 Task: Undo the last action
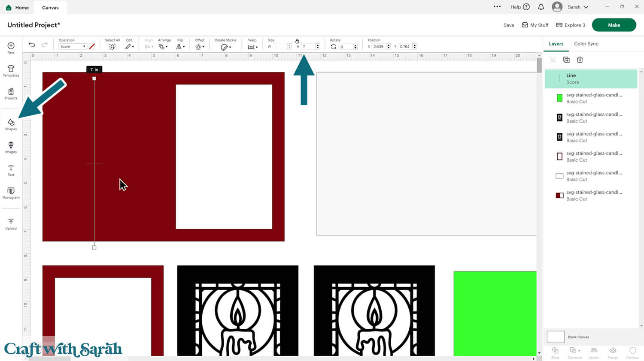tap(32, 45)
